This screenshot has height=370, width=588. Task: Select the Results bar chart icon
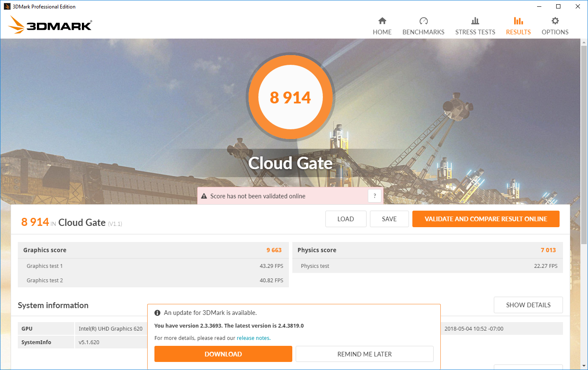point(518,21)
